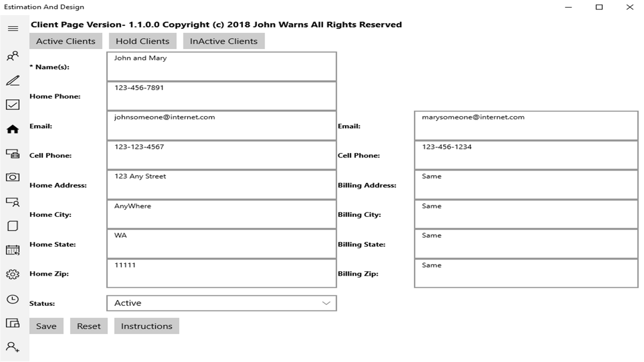The image size is (644, 362).
Task: Click the Home Phone input field
Action: (x=221, y=96)
